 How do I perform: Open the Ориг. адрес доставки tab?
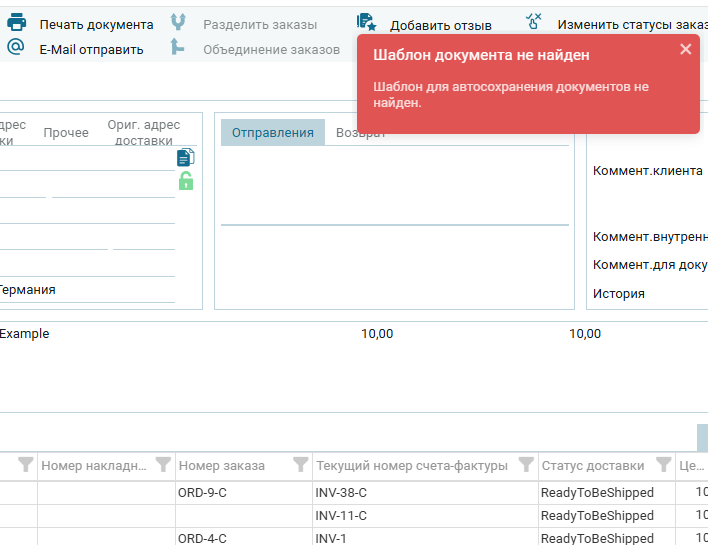click(144, 133)
